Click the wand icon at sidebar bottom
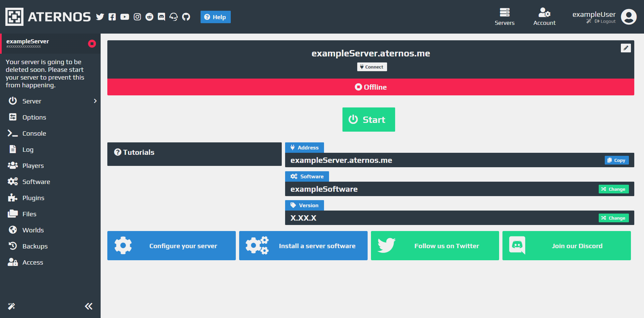Screen dimensions: 644x318 pyautogui.click(x=11, y=306)
